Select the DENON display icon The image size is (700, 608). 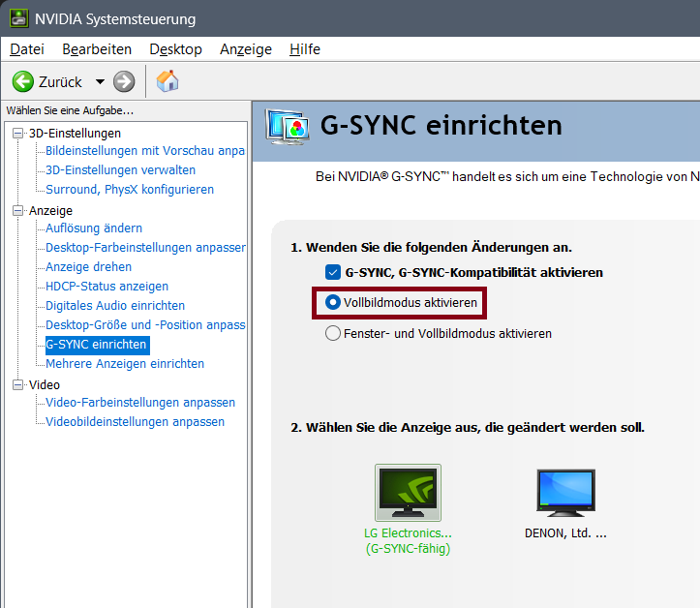(565, 493)
